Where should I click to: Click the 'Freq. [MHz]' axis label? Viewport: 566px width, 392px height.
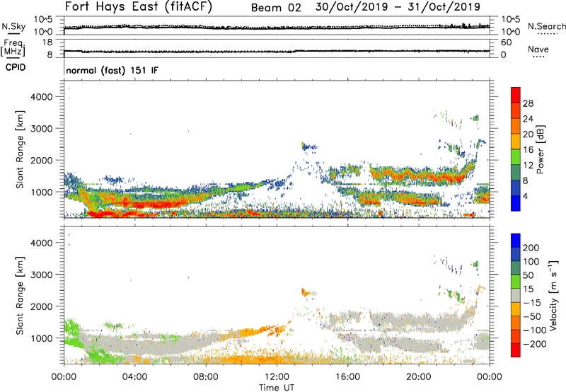coord(13,47)
